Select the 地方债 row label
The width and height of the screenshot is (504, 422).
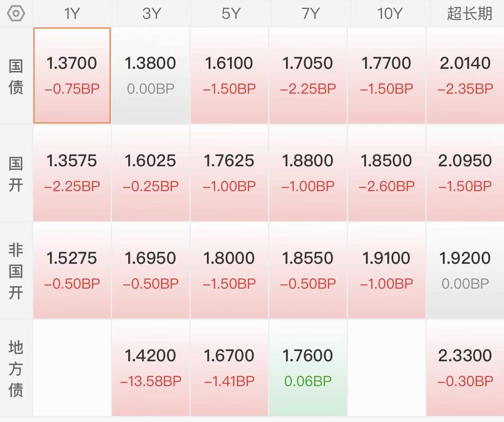[x=16, y=369]
